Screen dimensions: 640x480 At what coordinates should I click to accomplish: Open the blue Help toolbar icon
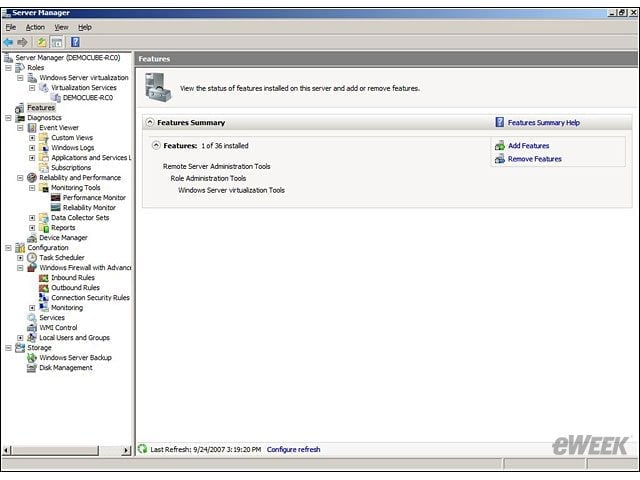coord(75,42)
